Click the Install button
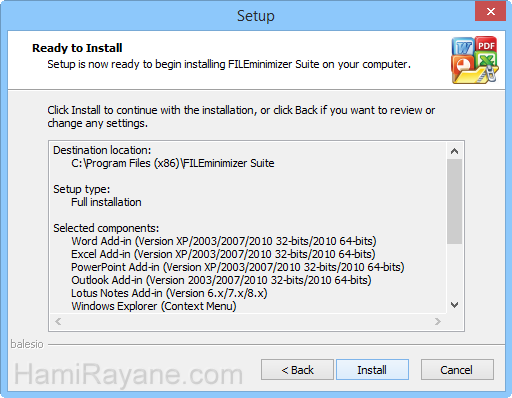This screenshot has height=398, width=512. pos(372,370)
